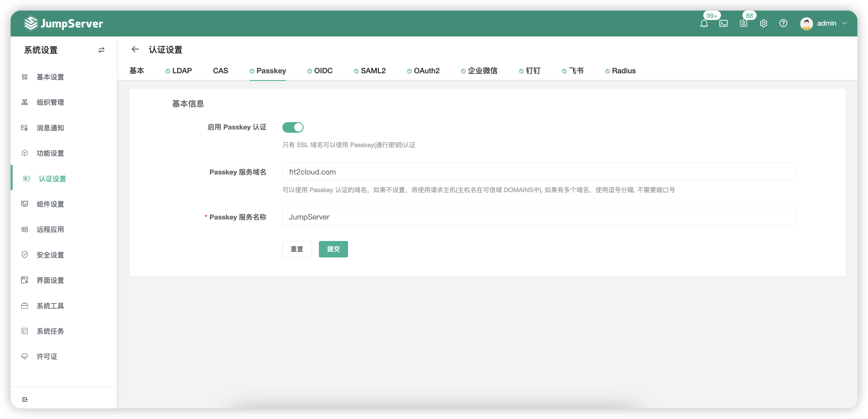Viewport: 868px width, 419px height.
Task: Switch to the SAML2 tab
Action: (x=370, y=71)
